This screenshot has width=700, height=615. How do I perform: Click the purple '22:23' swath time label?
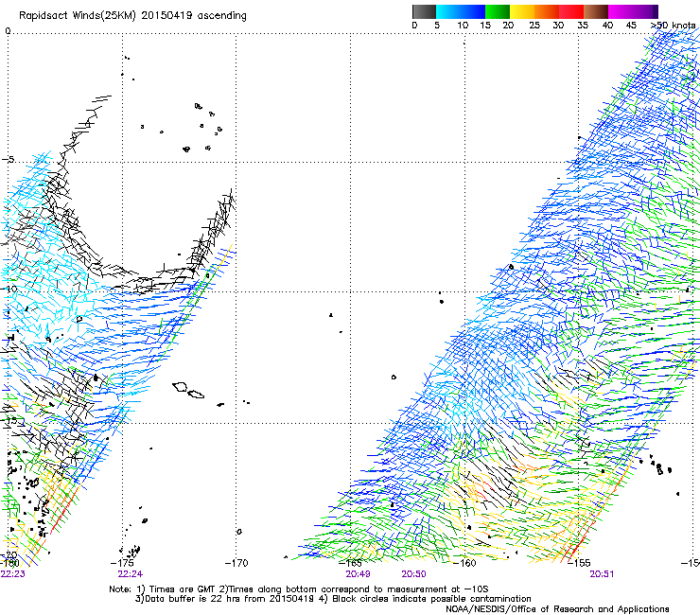[12, 574]
